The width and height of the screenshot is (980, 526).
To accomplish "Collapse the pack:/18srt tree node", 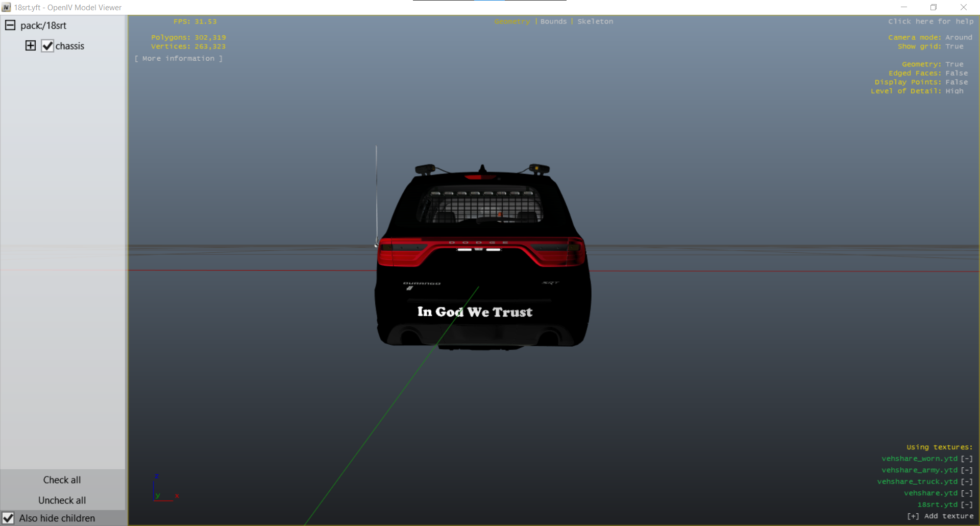I will click(x=10, y=25).
